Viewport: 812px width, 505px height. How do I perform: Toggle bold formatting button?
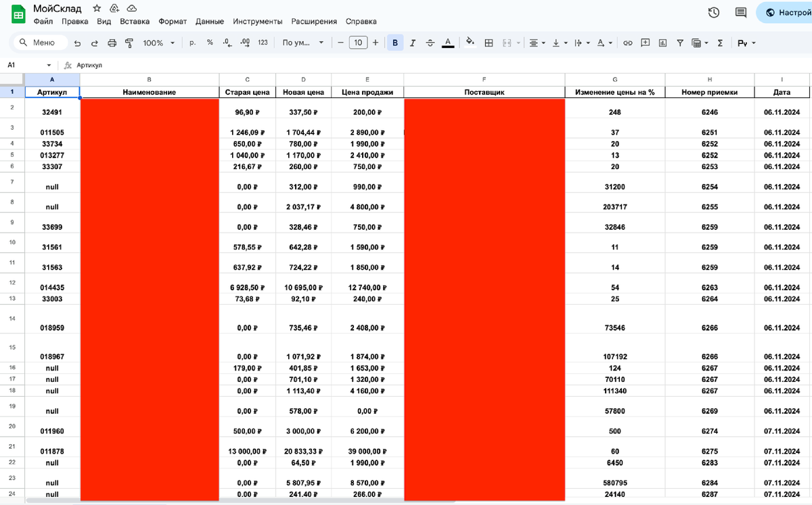click(394, 43)
